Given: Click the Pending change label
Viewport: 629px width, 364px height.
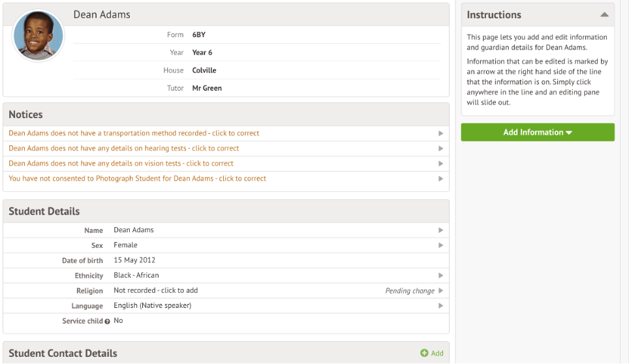Looking at the screenshot, I should 410,291.
